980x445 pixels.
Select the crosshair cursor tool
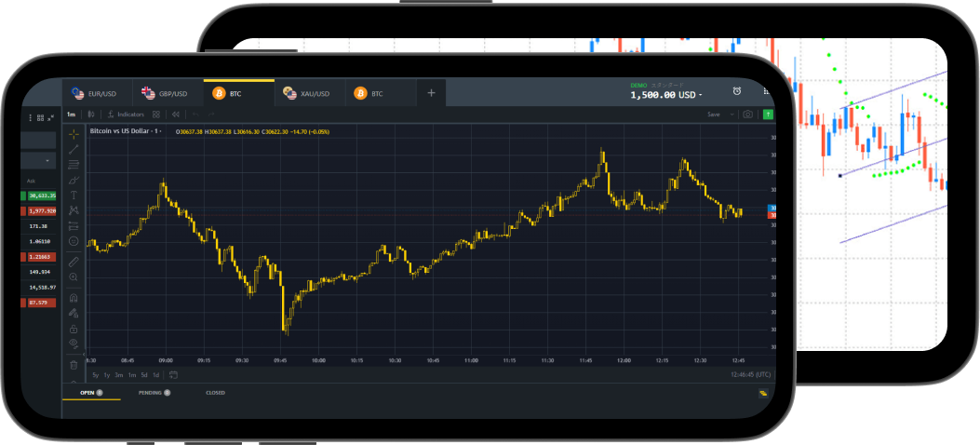74,134
